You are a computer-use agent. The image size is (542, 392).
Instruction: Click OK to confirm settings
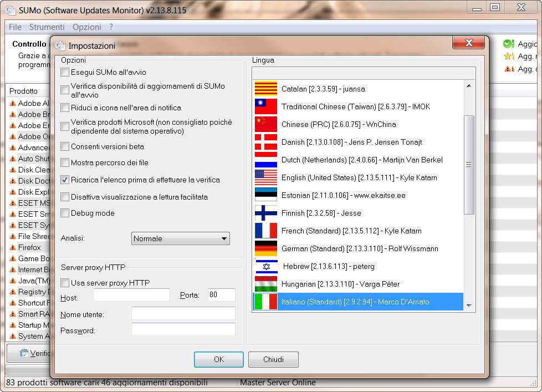[x=219, y=359]
